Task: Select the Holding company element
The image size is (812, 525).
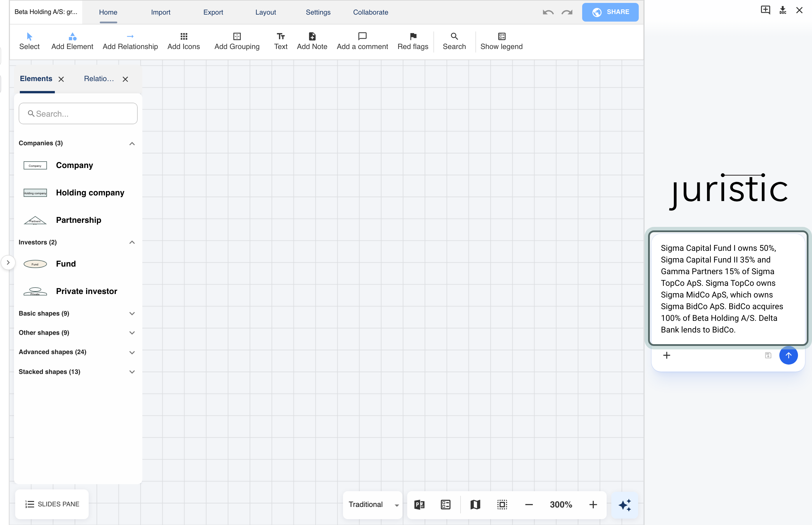Action: pos(74,192)
